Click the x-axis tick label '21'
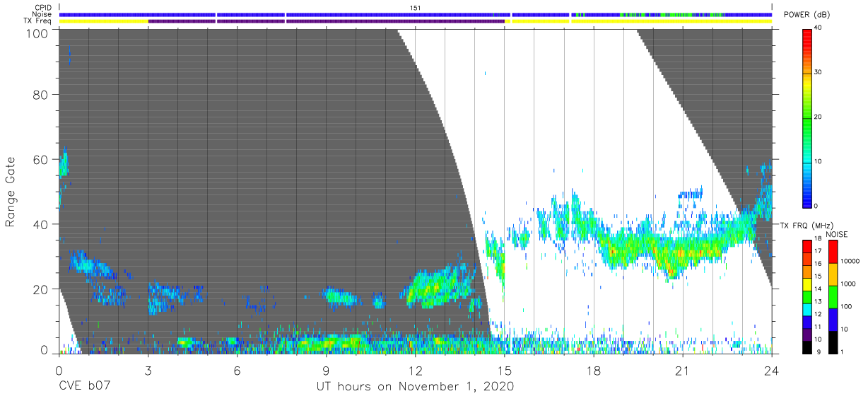868x401 pixels. coord(683,371)
